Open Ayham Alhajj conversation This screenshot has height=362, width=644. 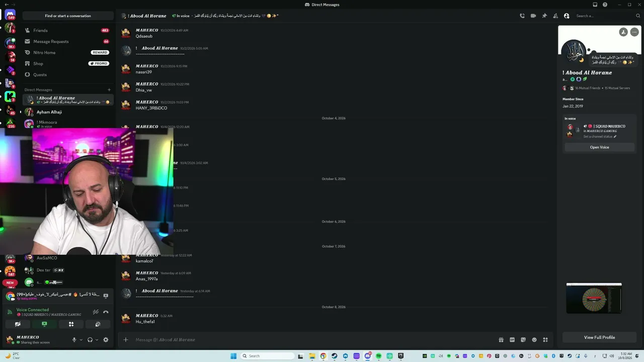(67, 112)
